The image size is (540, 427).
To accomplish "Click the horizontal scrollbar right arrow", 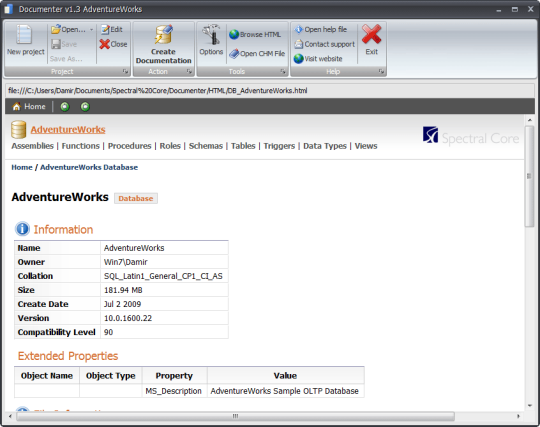I will point(518,416).
